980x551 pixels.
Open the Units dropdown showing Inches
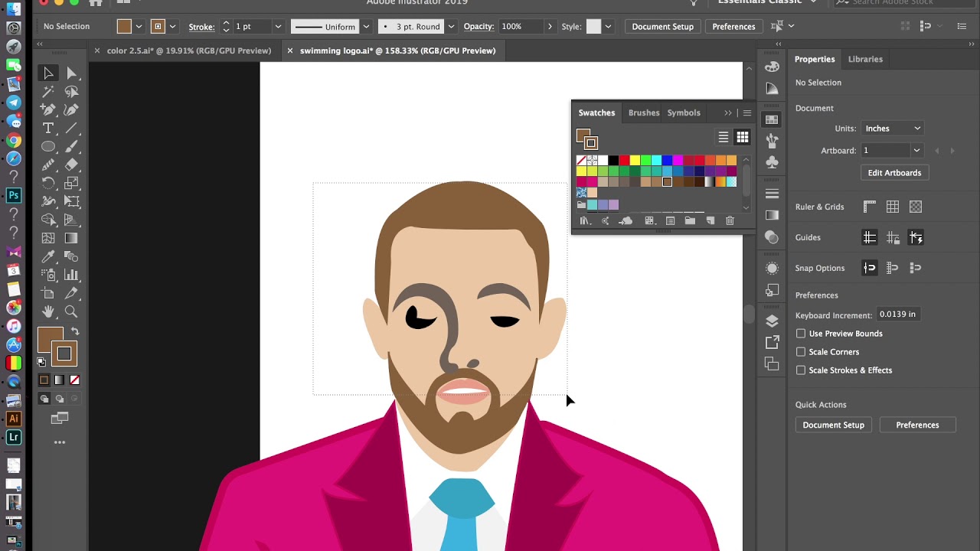[893, 129]
